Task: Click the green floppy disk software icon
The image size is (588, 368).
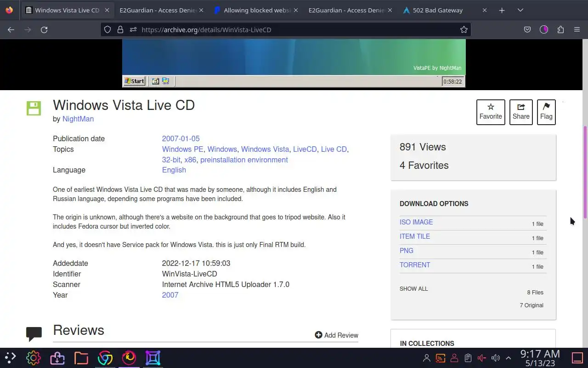Action: 34,109
